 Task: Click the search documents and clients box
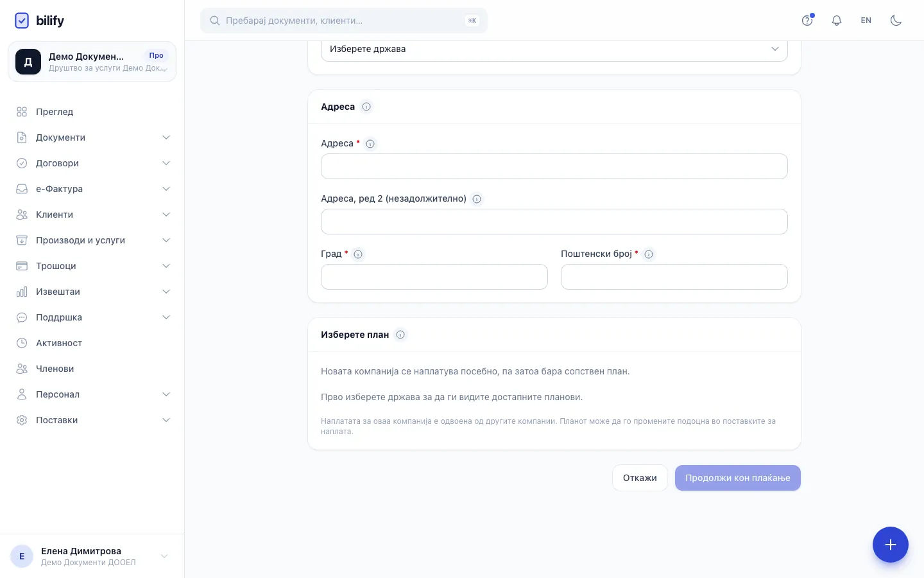(x=344, y=21)
